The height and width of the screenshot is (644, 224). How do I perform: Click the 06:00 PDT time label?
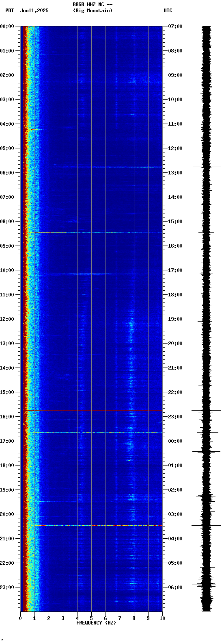[x=7, y=173]
